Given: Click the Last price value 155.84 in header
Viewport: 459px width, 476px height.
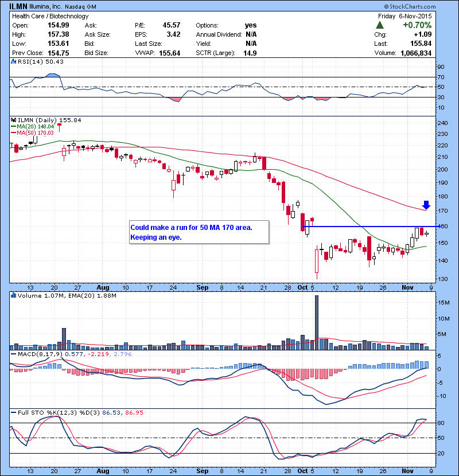Looking at the screenshot, I should (x=421, y=44).
